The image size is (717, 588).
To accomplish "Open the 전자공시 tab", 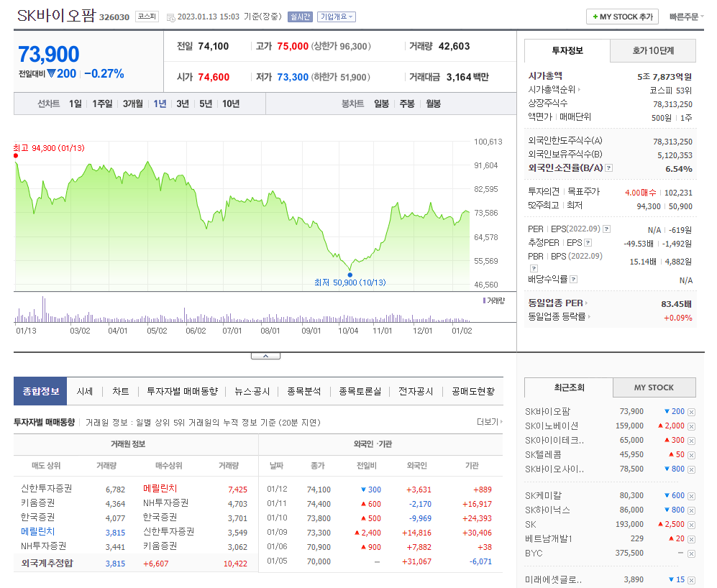I will click(416, 391).
